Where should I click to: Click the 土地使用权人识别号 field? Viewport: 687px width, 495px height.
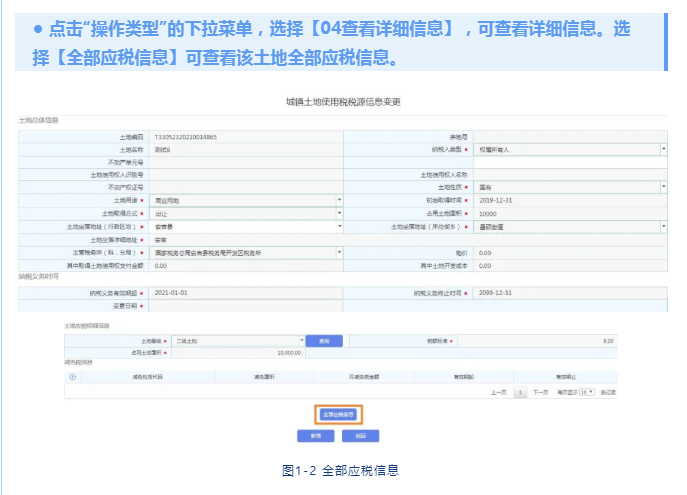coord(246,175)
